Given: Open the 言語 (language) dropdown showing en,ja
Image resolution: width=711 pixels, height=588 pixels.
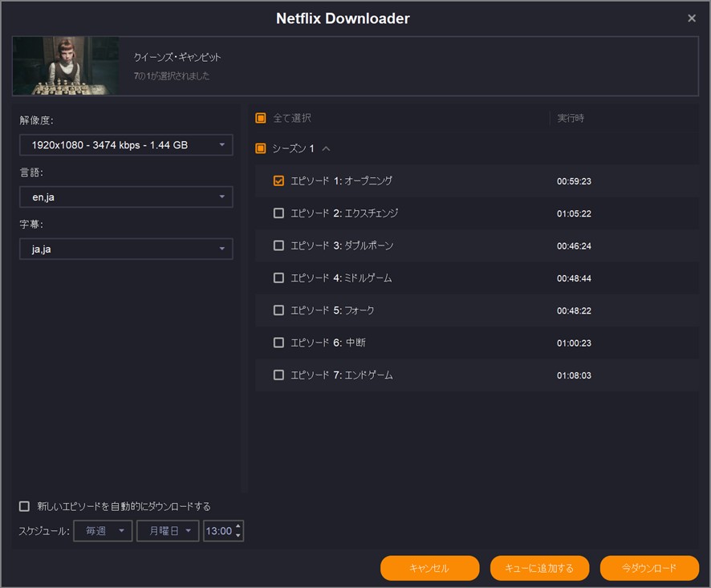Looking at the screenshot, I should coord(125,197).
